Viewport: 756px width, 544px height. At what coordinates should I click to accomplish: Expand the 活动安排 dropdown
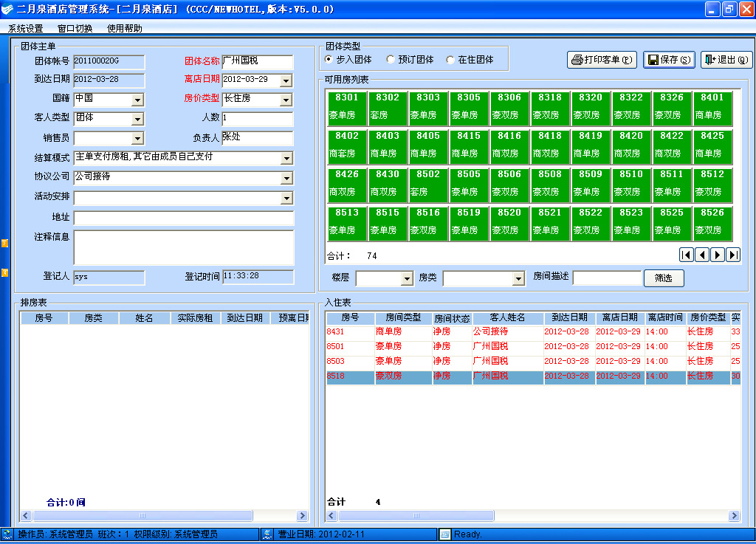(x=286, y=198)
